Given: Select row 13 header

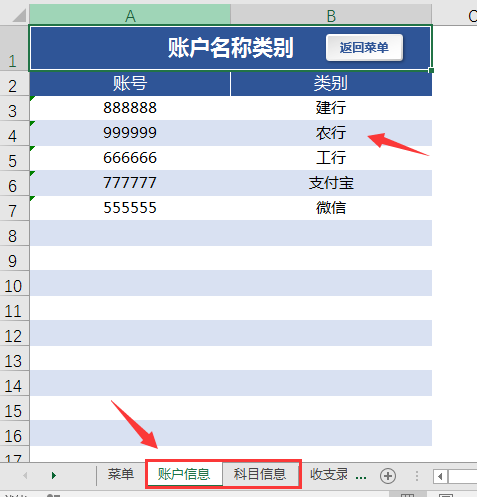Looking at the screenshot, I should 14,359.
